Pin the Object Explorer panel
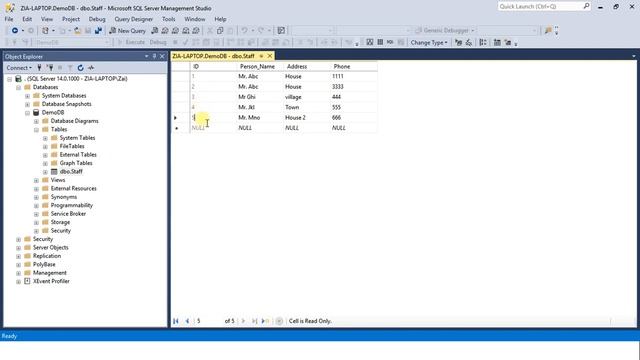This screenshot has width=640, height=360. 154,56
